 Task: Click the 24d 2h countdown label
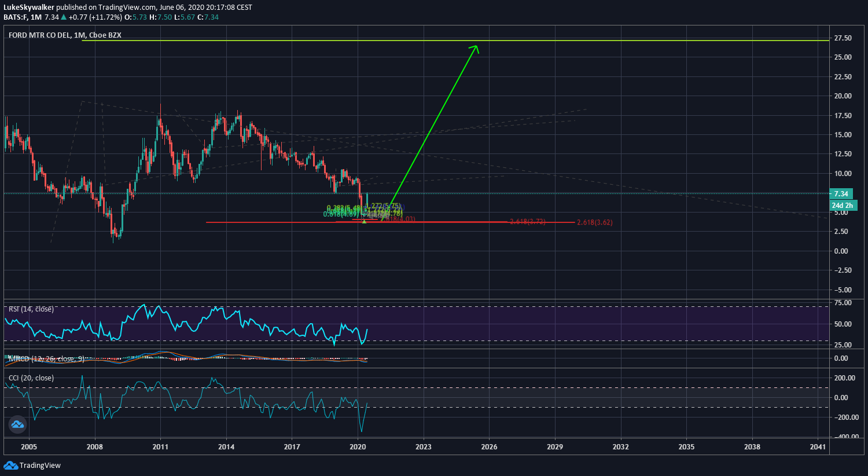(843, 206)
